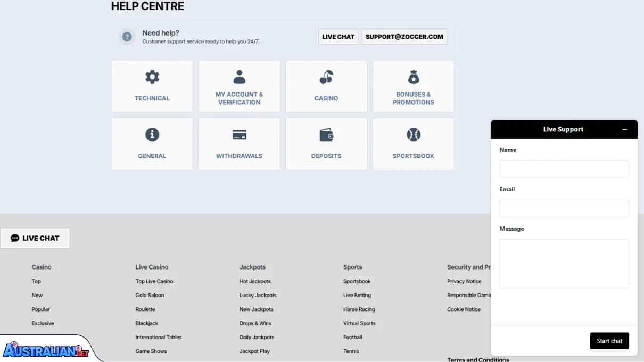Click the Bonuses & Promotions money bag icon

(x=413, y=78)
